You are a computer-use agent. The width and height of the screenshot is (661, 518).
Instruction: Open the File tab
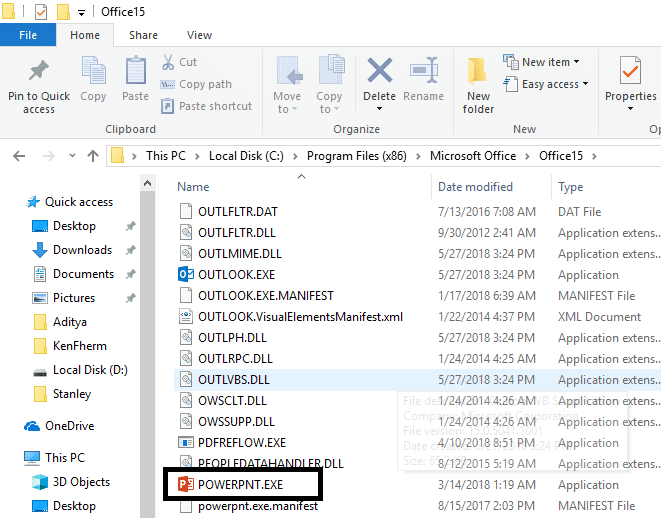28,35
